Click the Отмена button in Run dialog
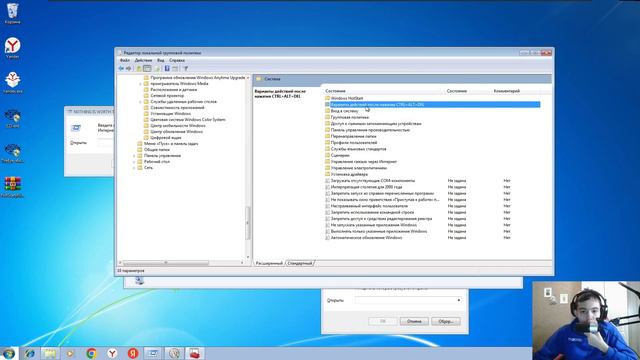The width and height of the screenshot is (640, 360). coord(414,322)
